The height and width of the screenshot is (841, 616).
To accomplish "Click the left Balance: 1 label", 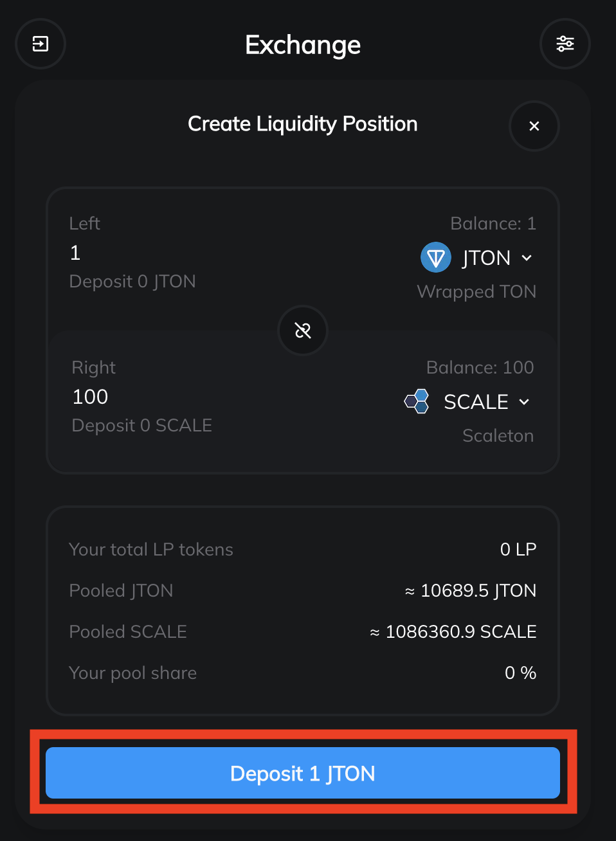I will tap(493, 223).
